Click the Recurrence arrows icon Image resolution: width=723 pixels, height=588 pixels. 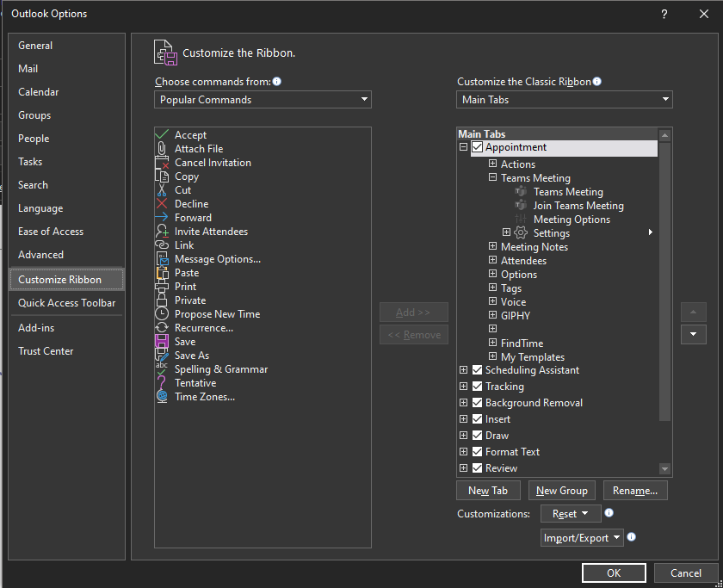[x=162, y=327]
